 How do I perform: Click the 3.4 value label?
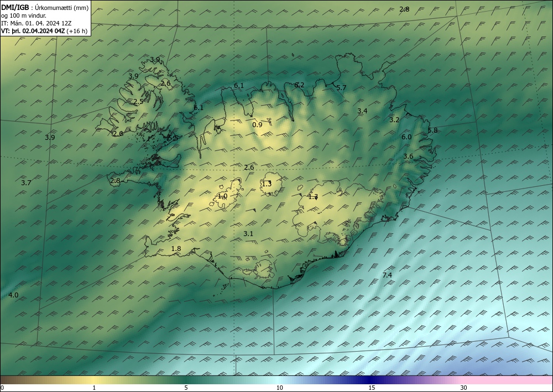tap(362, 111)
